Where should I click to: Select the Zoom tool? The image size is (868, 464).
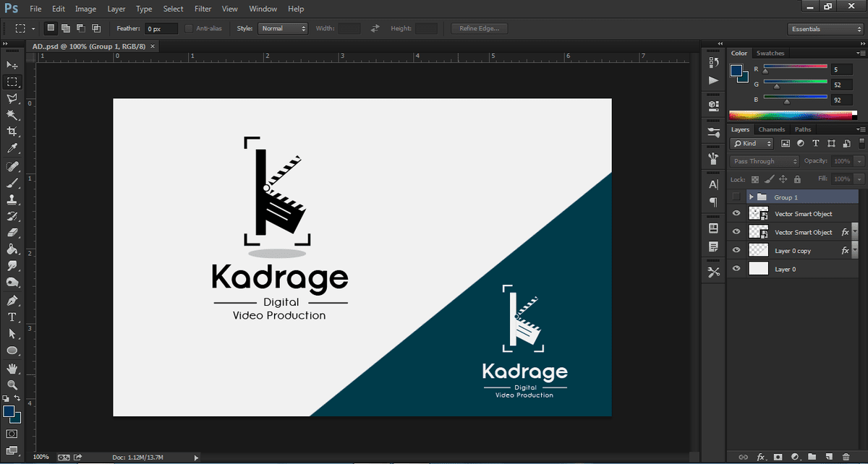(12, 384)
